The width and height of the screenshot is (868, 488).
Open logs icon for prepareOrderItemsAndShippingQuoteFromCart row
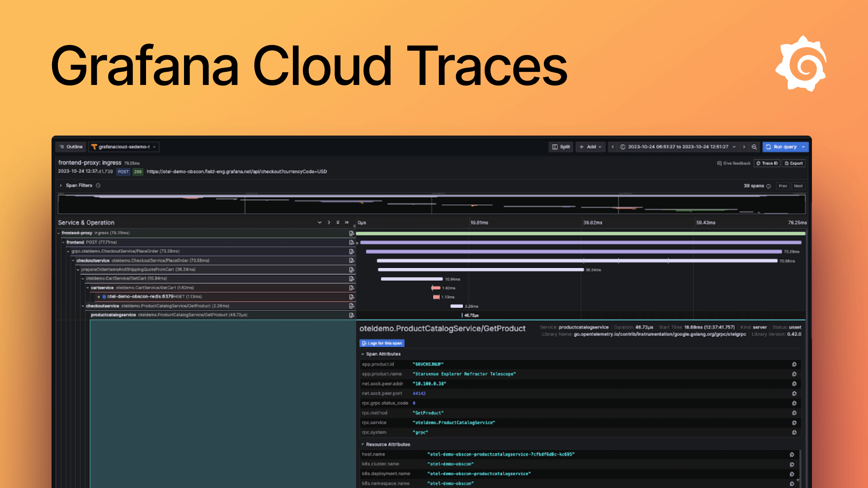coord(351,269)
